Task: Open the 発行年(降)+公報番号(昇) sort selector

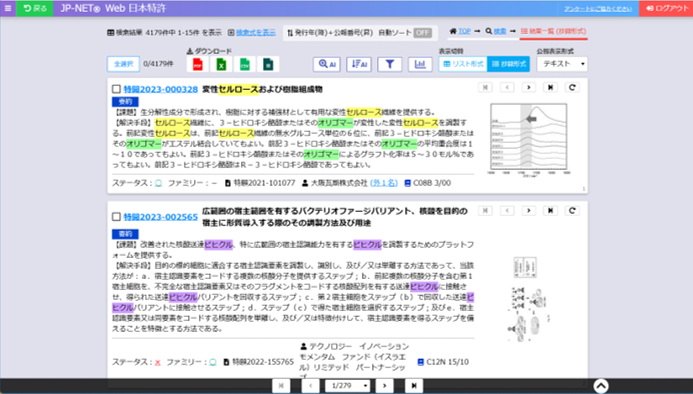Action: click(x=330, y=33)
